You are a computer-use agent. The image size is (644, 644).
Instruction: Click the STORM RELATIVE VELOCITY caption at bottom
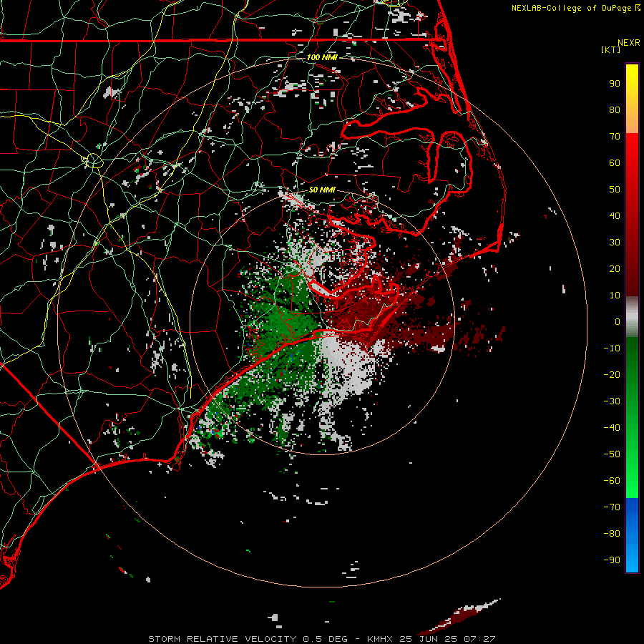point(322,639)
